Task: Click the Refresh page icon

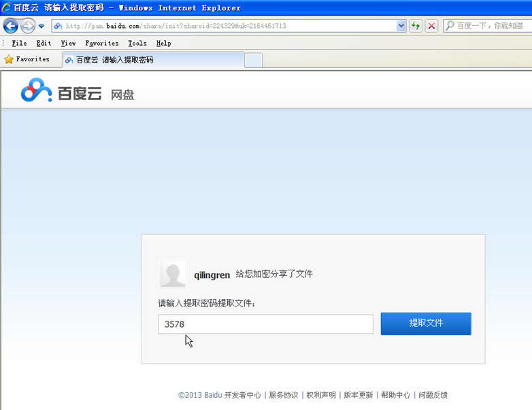Action: pyautogui.click(x=416, y=26)
